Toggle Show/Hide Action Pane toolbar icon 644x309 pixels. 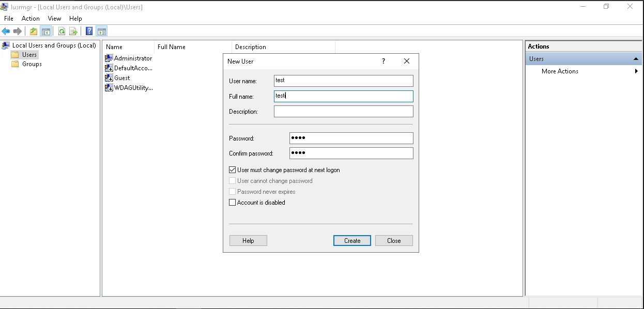[x=101, y=31]
